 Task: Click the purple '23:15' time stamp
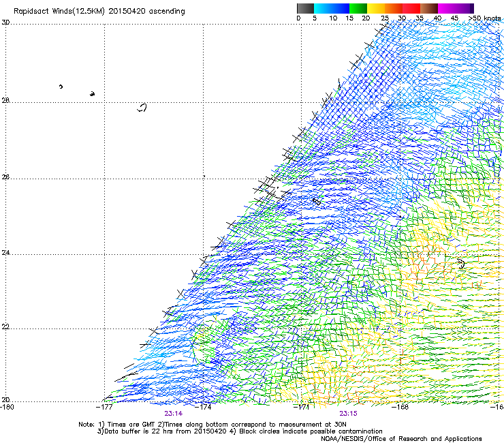[x=349, y=414]
